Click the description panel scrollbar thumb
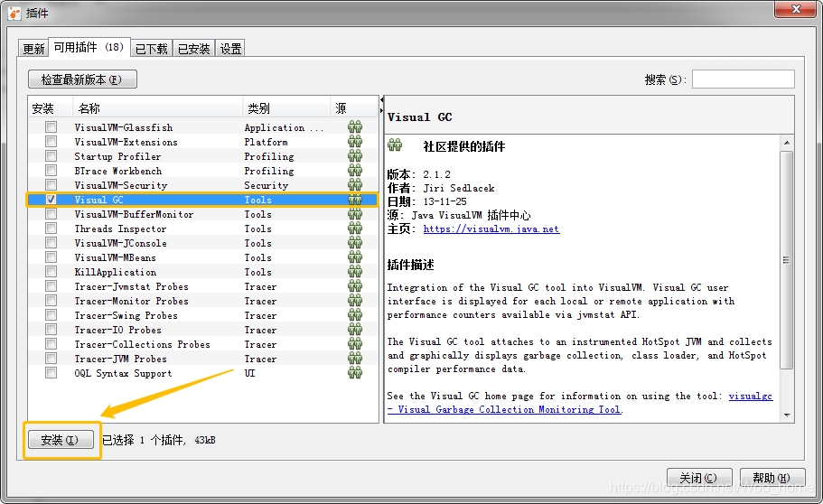The height and width of the screenshot is (504, 823). point(786,260)
